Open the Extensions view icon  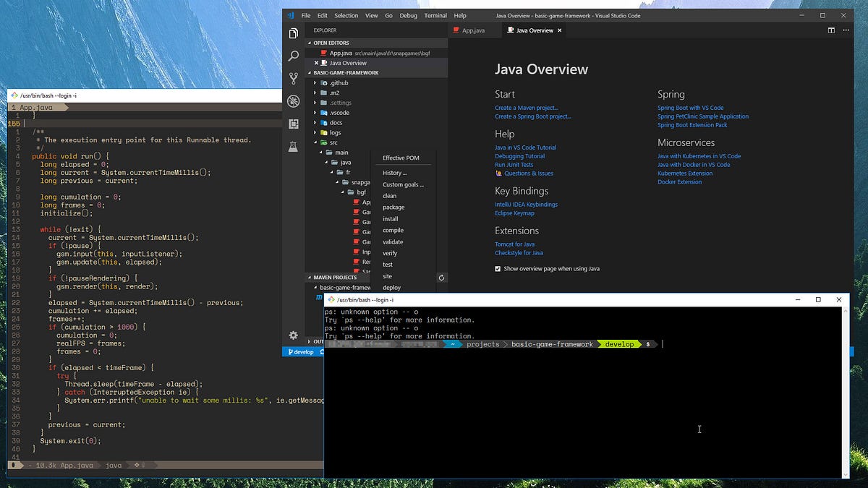(x=292, y=124)
